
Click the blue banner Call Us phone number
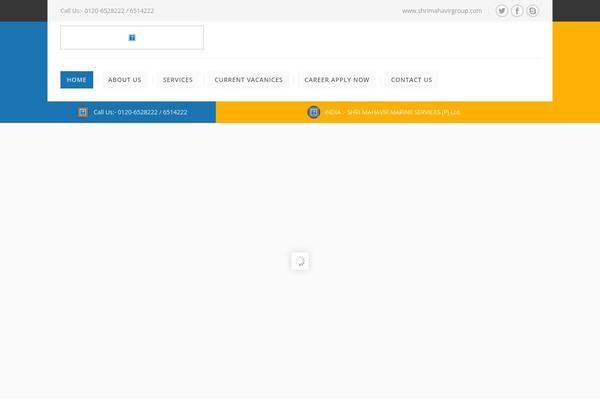pyautogui.click(x=140, y=112)
